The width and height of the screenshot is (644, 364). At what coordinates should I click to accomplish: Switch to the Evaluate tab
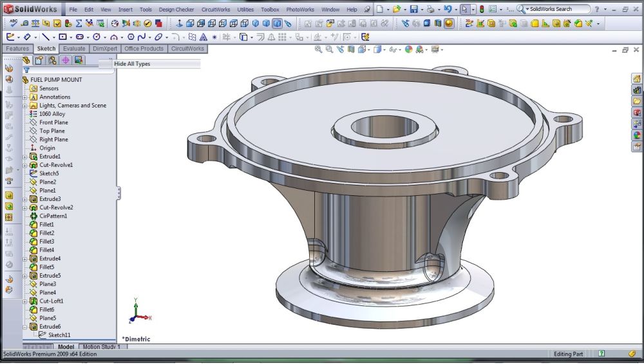pos(74,48)
